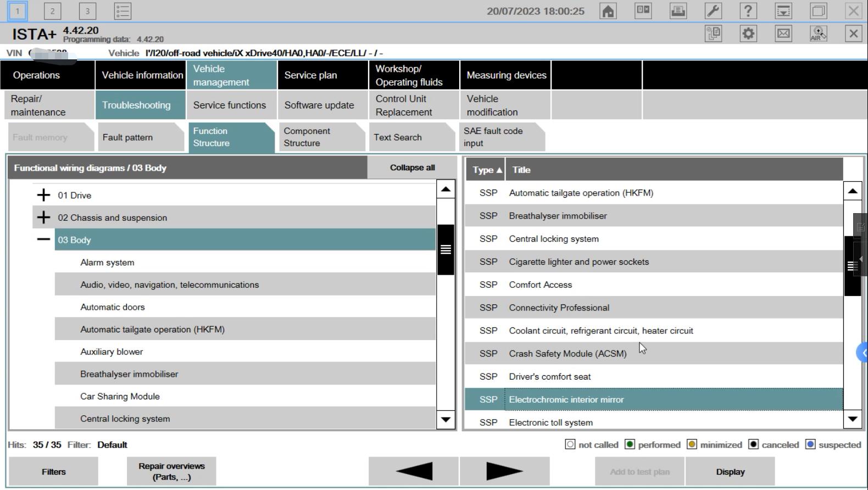Select Audio, video, navigation, telecommunications item

245,285
